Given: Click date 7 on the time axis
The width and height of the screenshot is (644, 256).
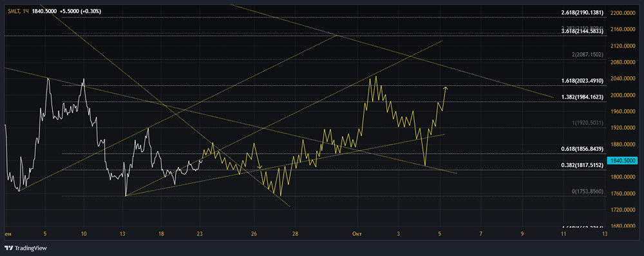Looking at the screenshot, I should click(x=480, y=234).
